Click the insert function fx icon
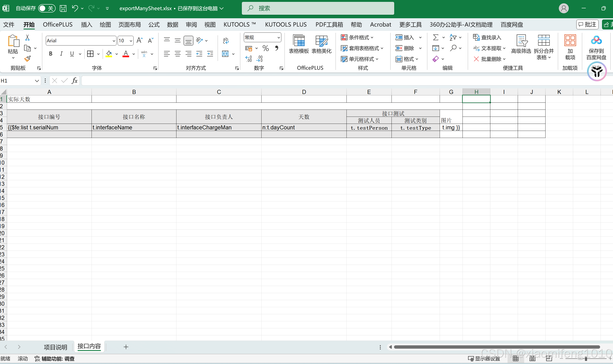This screenshot has width=613, height=364. [75, 80]
